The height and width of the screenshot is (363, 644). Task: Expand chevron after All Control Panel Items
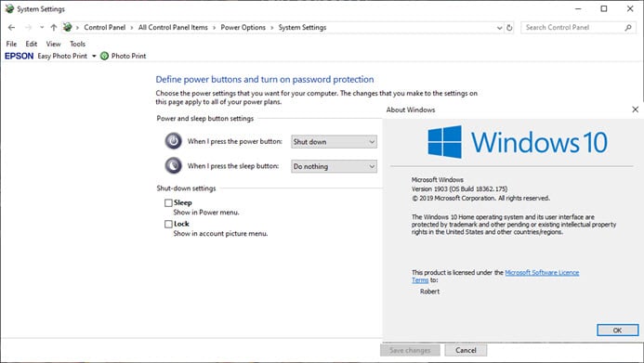tap(215, 28)
